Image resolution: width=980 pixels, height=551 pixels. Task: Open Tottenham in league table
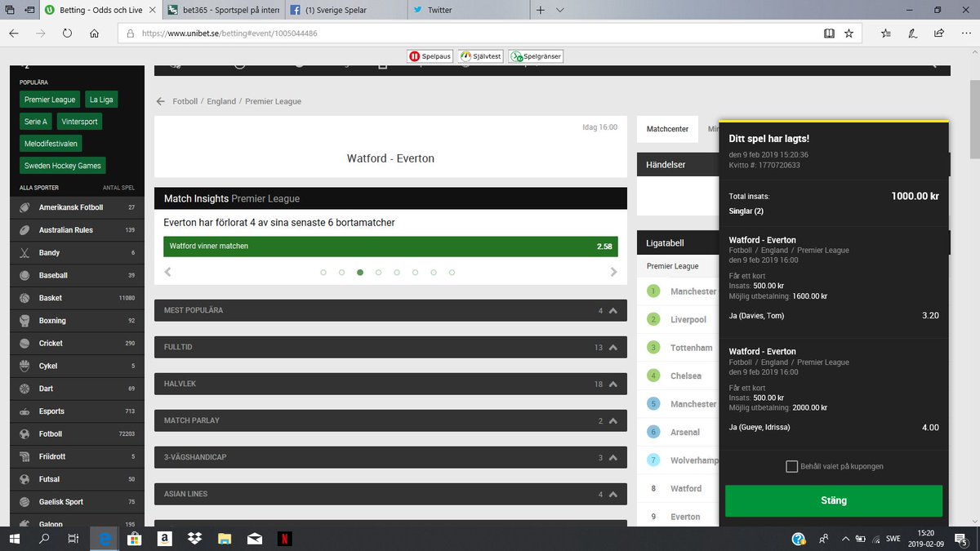[691, 348]
